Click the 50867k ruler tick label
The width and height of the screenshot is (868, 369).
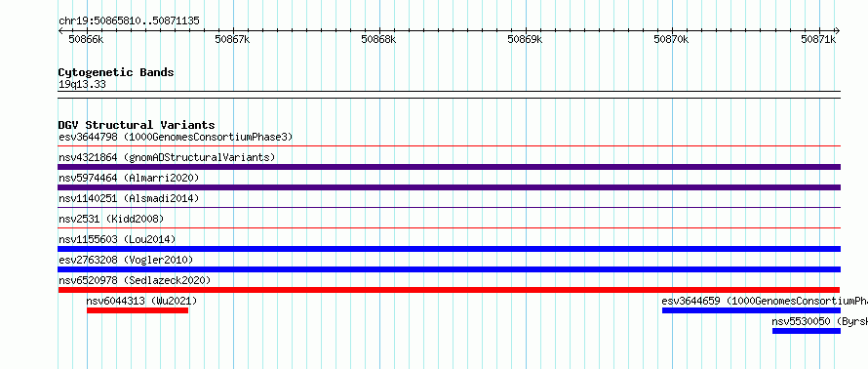(232, 39)
